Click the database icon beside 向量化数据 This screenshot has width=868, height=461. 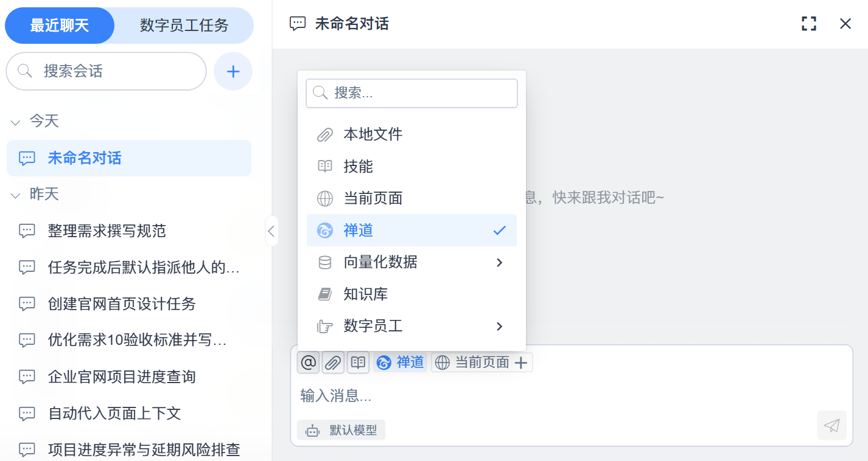pyautogui.click(x=325, y=263)
